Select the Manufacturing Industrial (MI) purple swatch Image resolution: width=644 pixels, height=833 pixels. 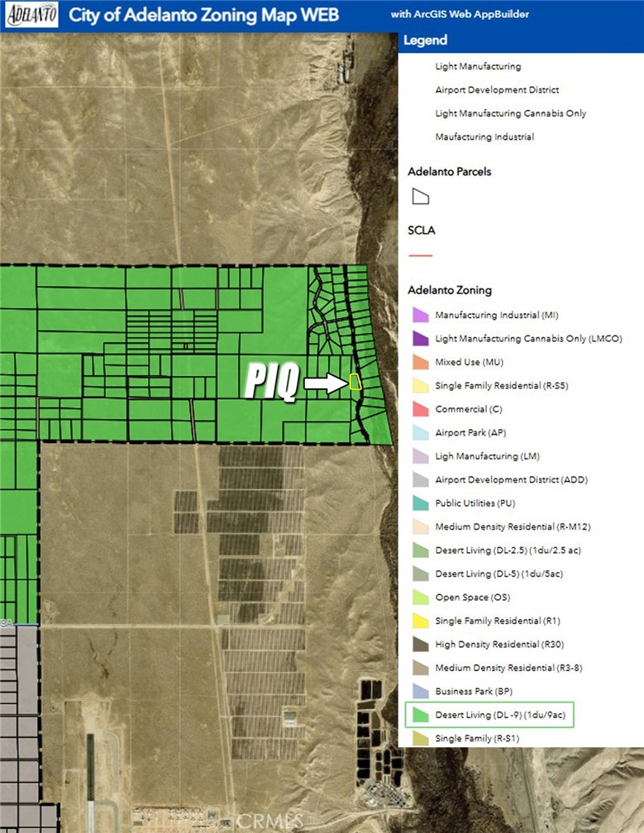pyautogui.click(x=420, y=315)
